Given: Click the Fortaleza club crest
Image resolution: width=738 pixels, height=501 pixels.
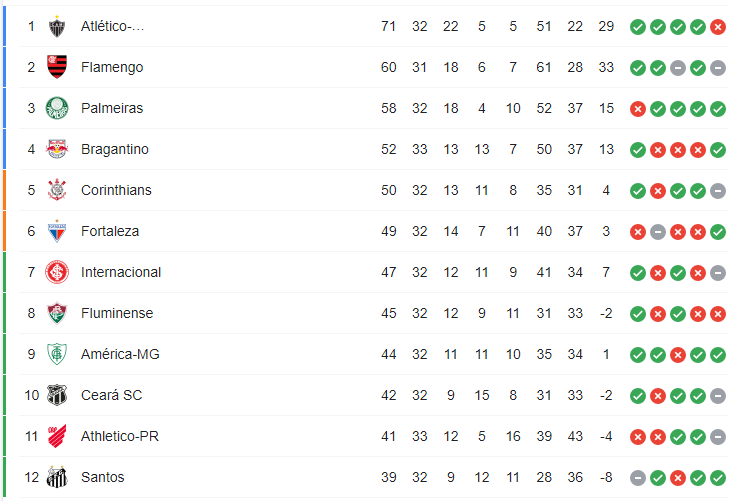Looking at the screenshot, I should click(57, 231).
